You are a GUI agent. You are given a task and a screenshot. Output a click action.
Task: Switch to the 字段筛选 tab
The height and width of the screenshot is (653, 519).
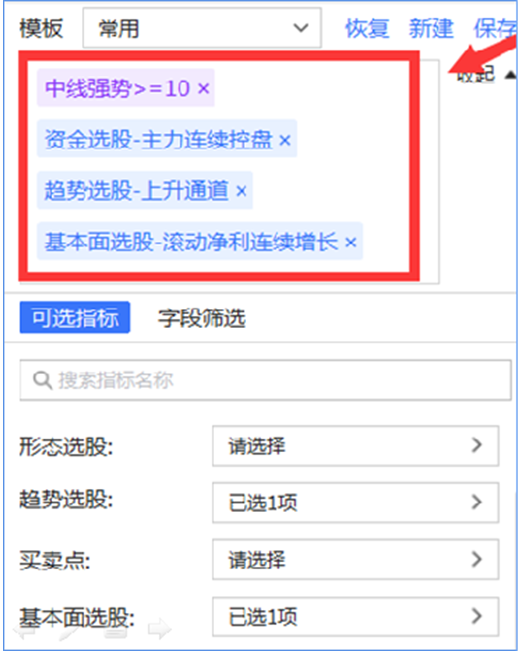(x=202, y=318)
